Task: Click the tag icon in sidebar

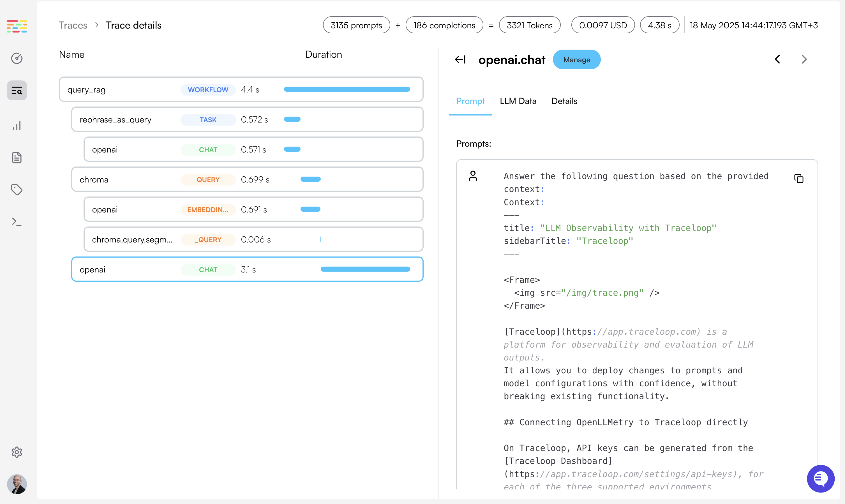Action: [17, 189]
